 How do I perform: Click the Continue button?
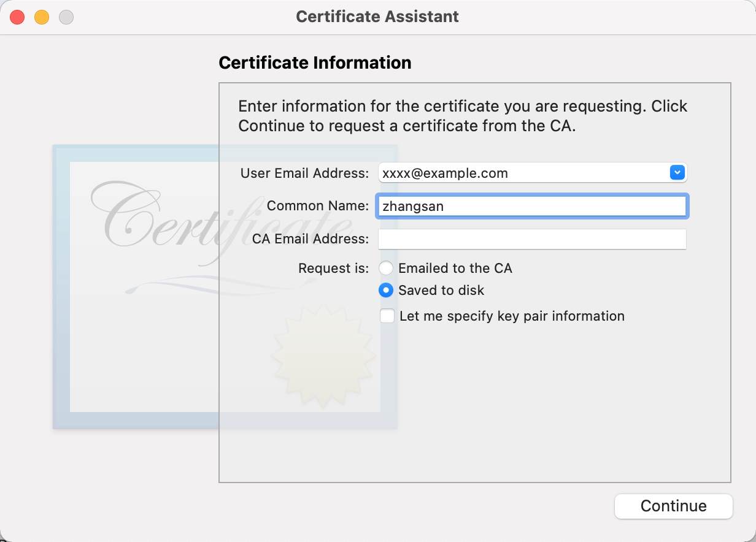coord(673,506)
